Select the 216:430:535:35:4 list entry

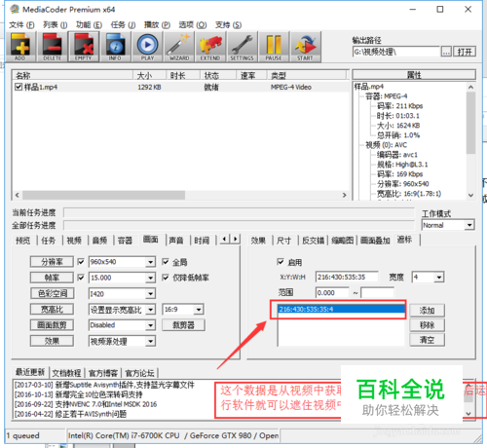click(x=341, y=309)
